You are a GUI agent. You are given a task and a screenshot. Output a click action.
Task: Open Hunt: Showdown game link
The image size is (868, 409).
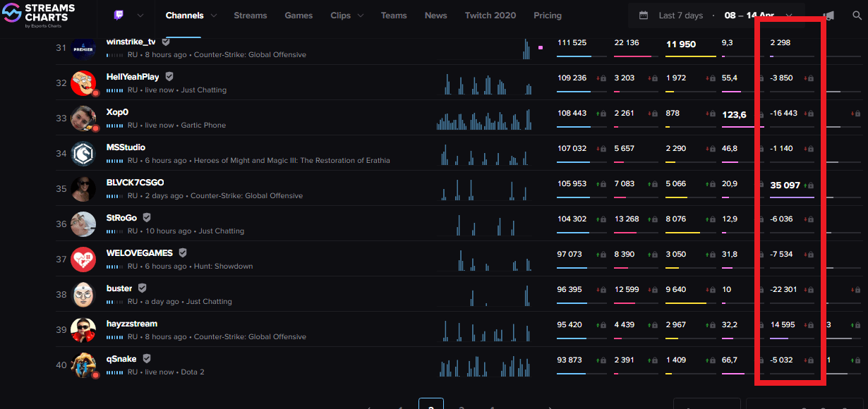tap(223, 267)
